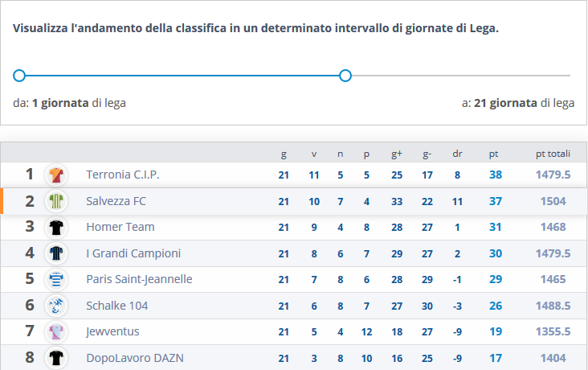
Task: Click Terronia C.I.P. team jersey icon
Action: point(56,175)
